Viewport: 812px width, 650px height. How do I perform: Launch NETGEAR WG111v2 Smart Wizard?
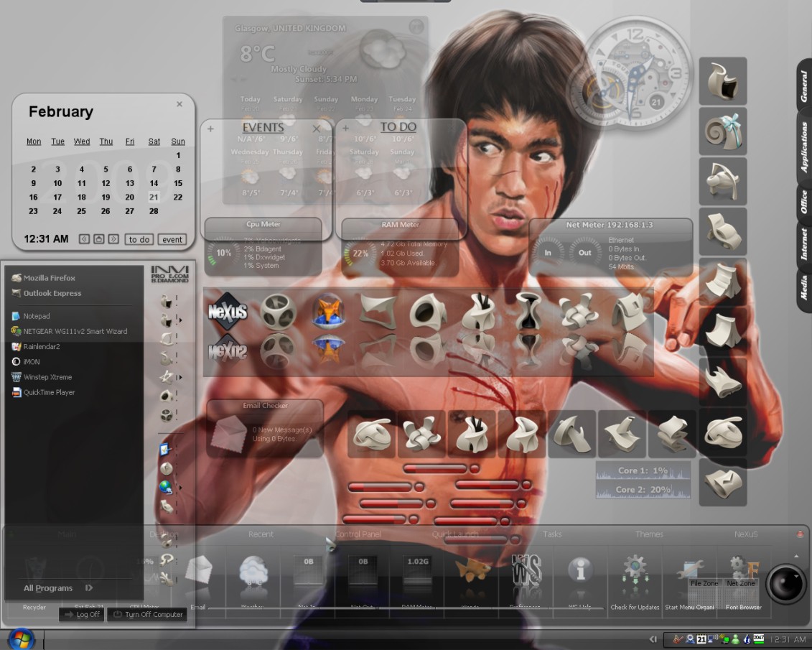[x=69, y=332]
